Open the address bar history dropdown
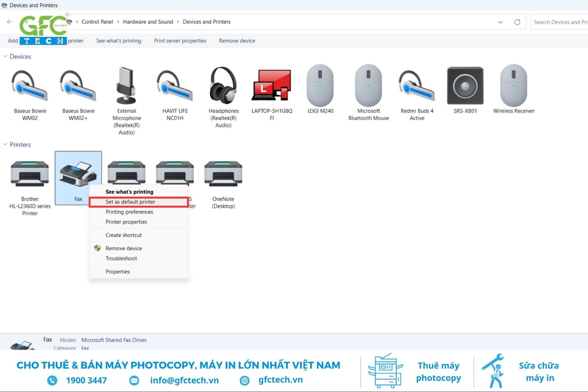This screenshot has width=588, height=392. [x=500, y=22]
